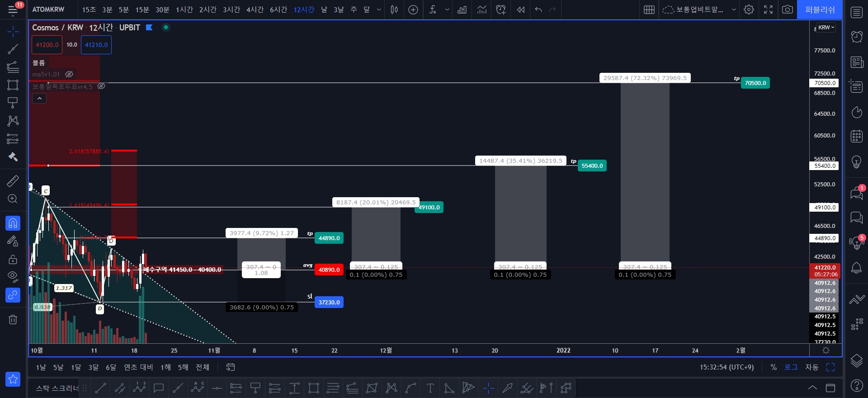Undo the last action
This screenshot has height=398, width=868.
click(x=538, y=9)
